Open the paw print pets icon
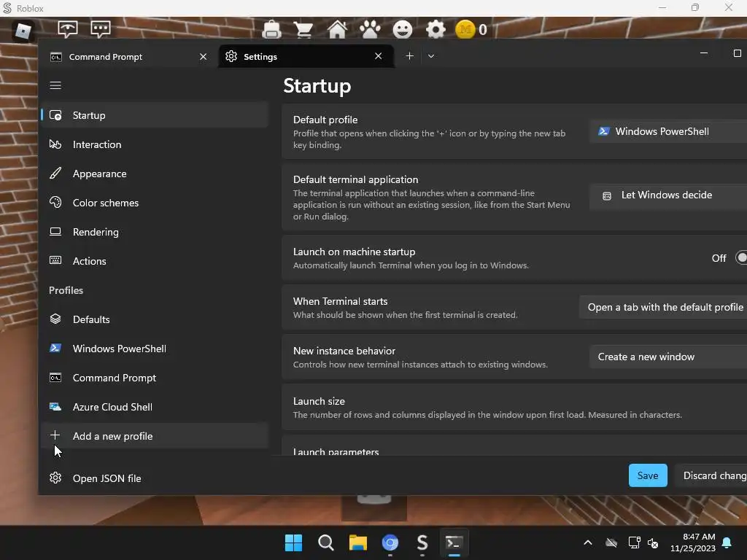 click(370, 29)
